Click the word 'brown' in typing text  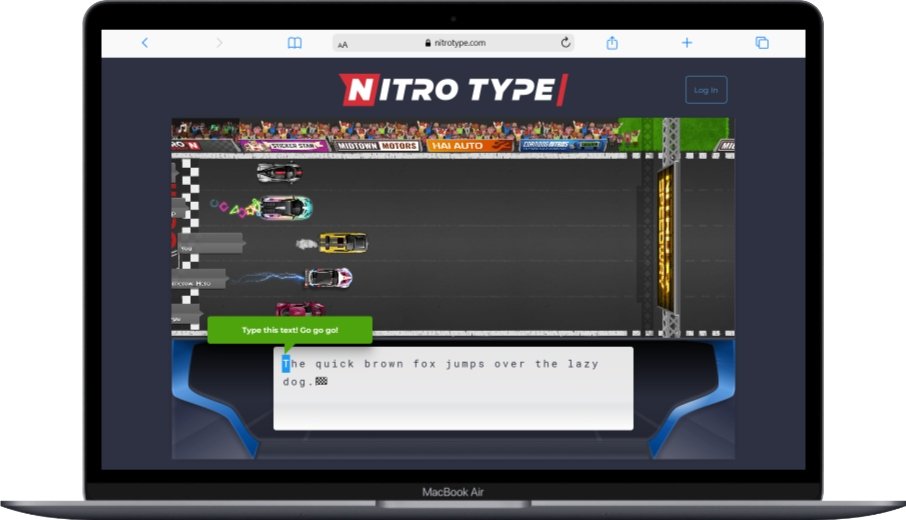point(384,364)
